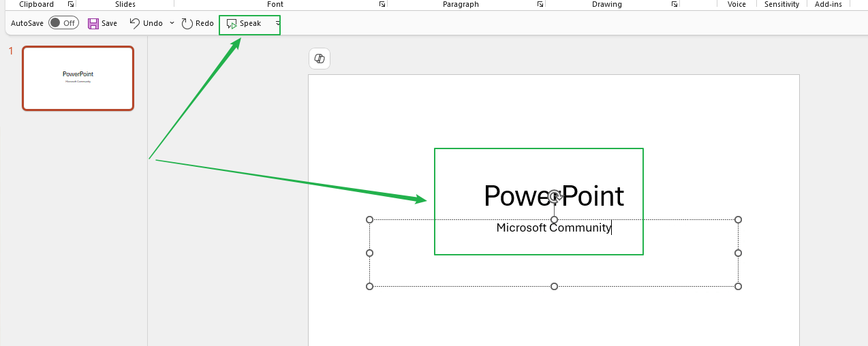The height and width of the screenshot is (346, 868).
Task: Click the Undo button
Action: coord(146,23)
